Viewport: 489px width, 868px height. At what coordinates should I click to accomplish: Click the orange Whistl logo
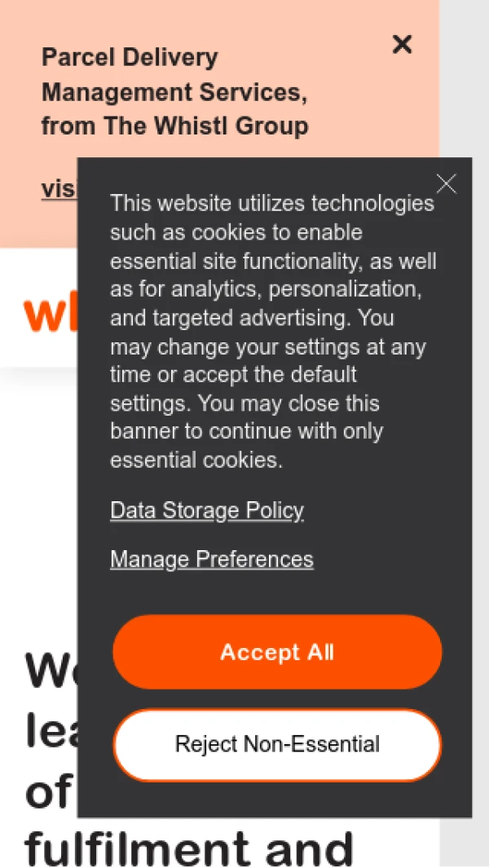(x=51, y=315)
